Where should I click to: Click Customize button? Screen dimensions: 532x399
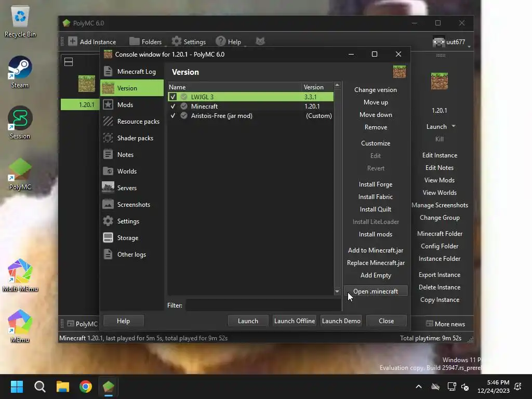click(376, 143)
